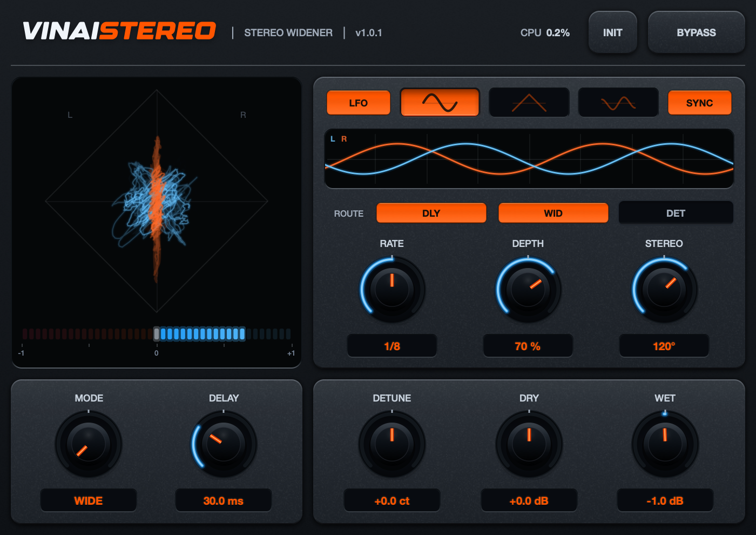Select the damped sine waveform icon
This screenshot has height=535, width=756.
coord(618,103)
